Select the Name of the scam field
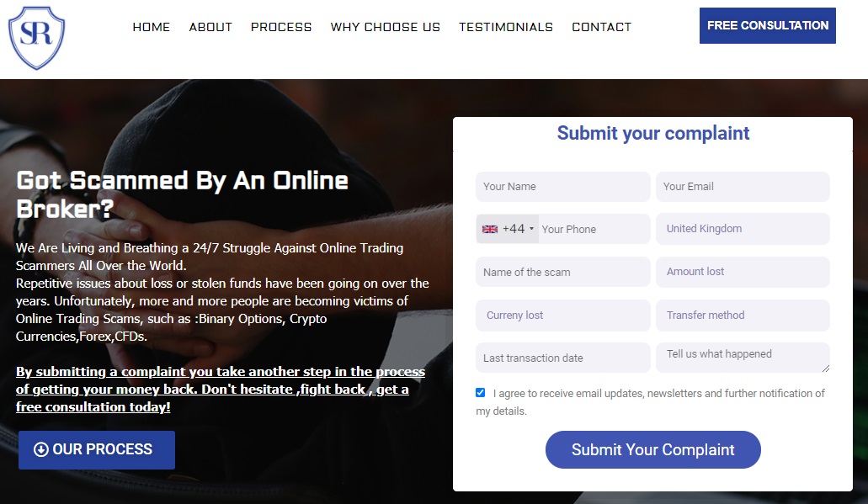 pos(563,272)
